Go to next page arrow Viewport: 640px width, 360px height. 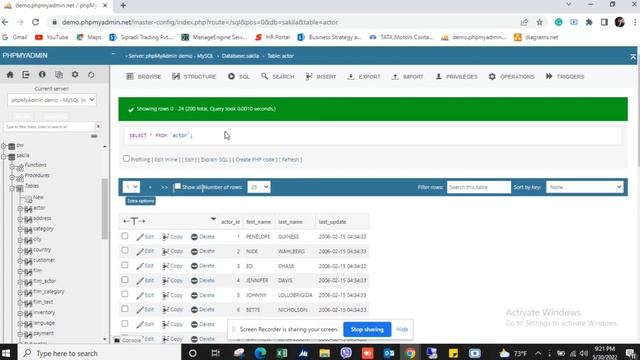tap(150, 187)
